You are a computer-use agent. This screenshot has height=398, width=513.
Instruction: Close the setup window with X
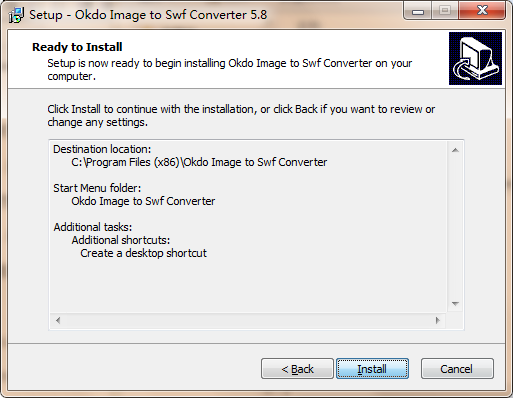(x=482, y=11)
